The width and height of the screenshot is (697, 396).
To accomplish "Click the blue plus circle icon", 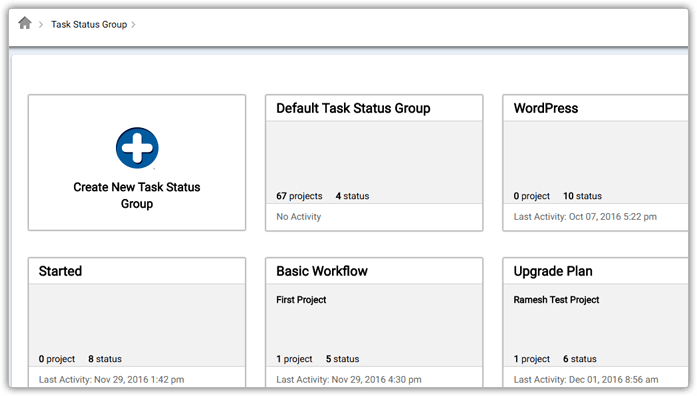I will (x=137, y=148).
